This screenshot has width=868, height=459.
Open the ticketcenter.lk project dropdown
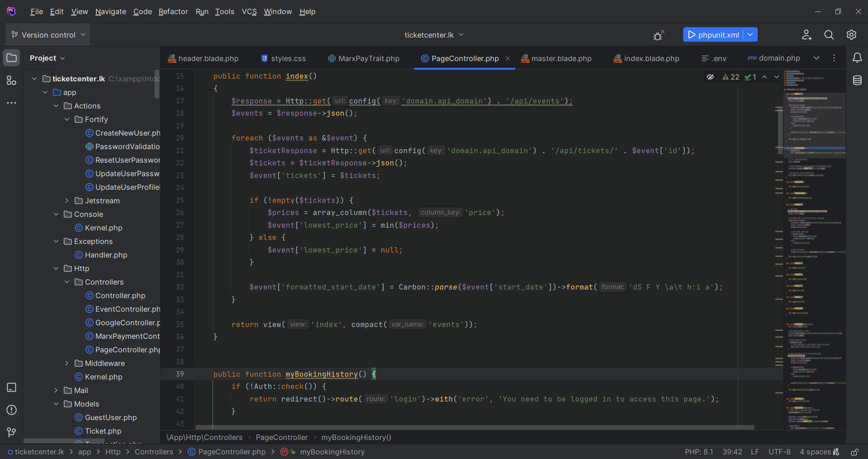click(x=434, y=35)
